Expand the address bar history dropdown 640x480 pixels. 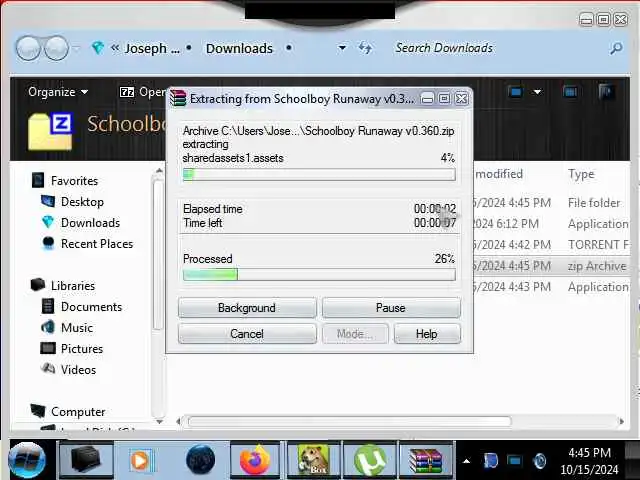click(342, 48)
